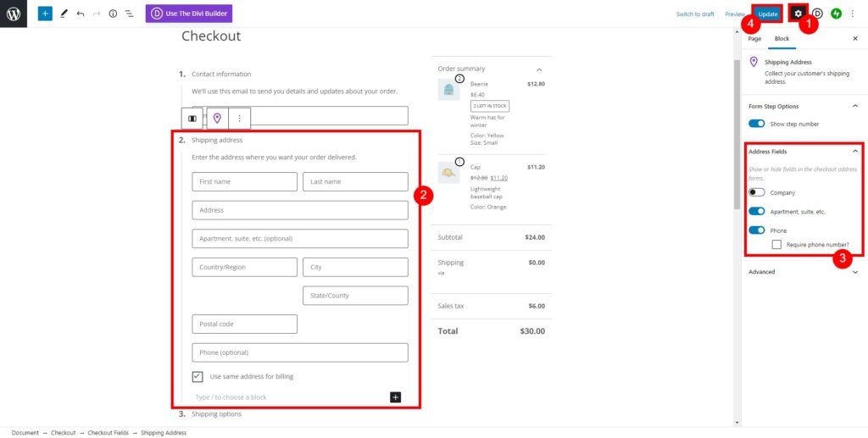Open document Details info icon
The width and height of the screenshot is (868, 438).
(x=113, y=14)
